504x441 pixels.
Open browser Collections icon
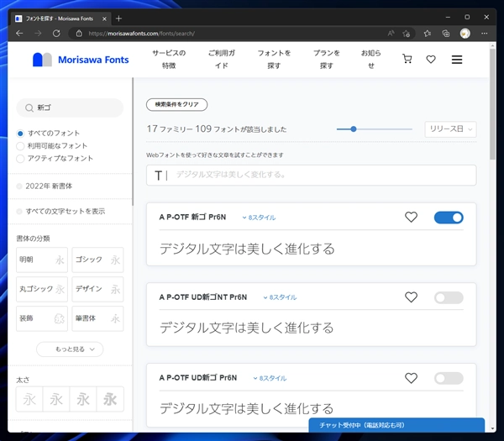point(446,34)
